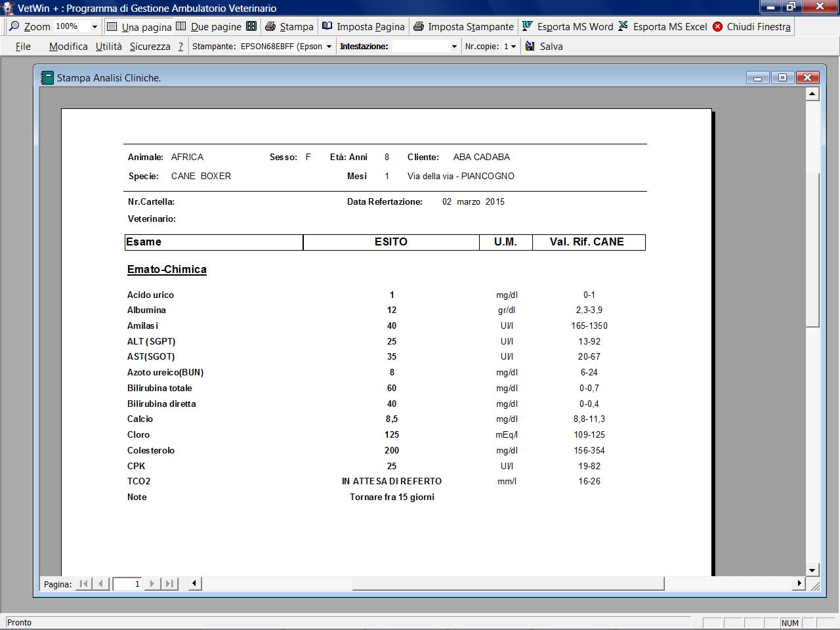This screenshot has height=630, width=840.
Task: Export report with Esporta MS Excel
Action: (663, 26)
